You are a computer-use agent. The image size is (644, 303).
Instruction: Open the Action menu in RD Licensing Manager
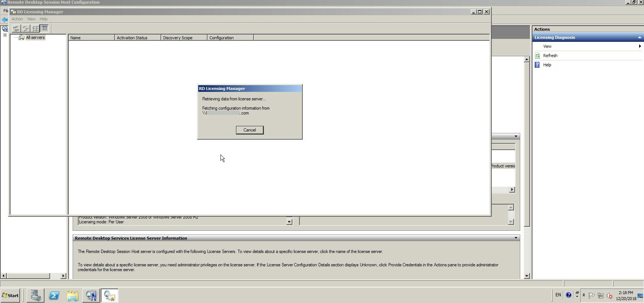pos(17,19)
